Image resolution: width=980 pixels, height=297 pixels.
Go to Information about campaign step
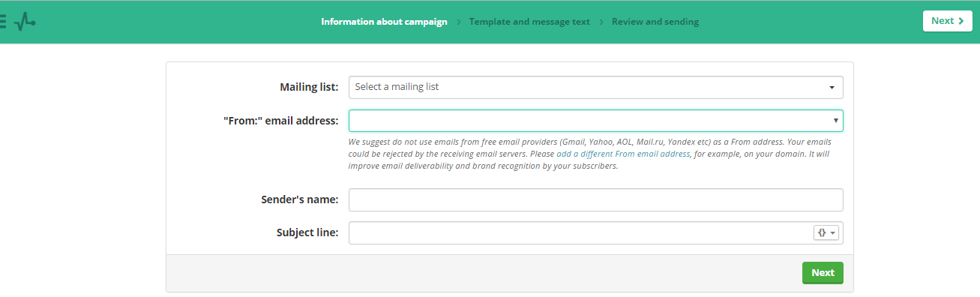pyautogui.click(x=384, y=22)
